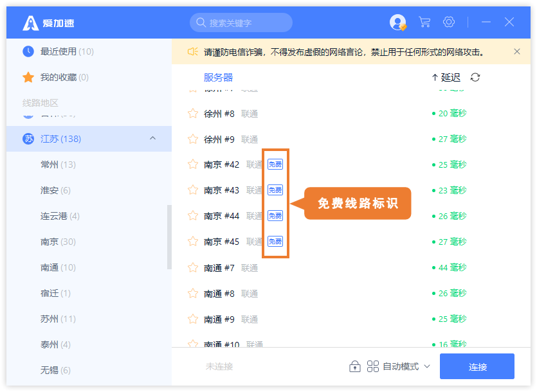
Task: Click the search keyword input field
Action: point(241,22)
